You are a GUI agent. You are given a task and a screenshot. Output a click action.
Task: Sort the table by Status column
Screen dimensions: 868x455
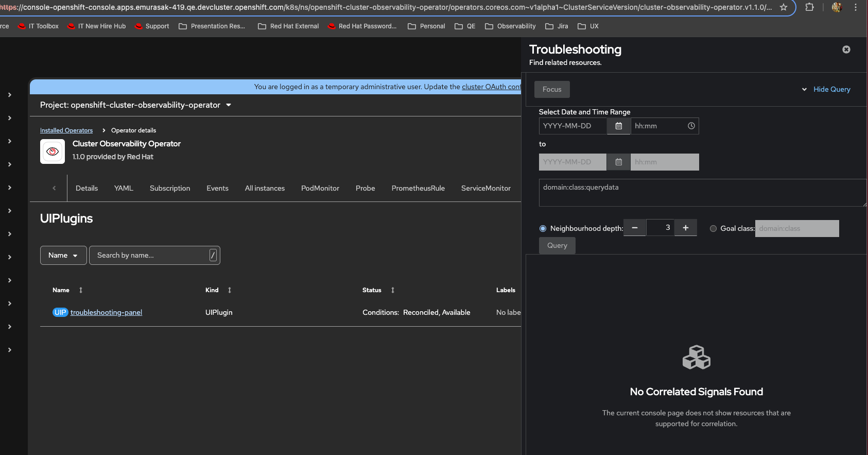tap(392, 290)
